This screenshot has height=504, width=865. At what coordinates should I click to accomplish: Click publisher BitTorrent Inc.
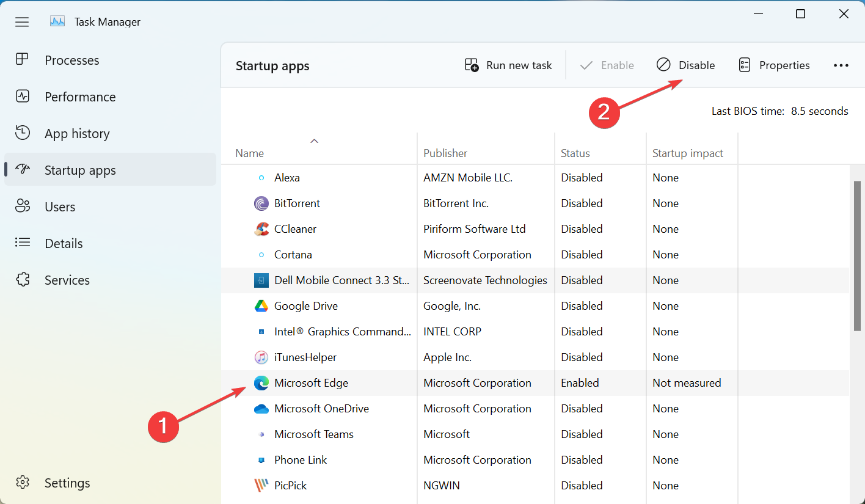(456, 203)
